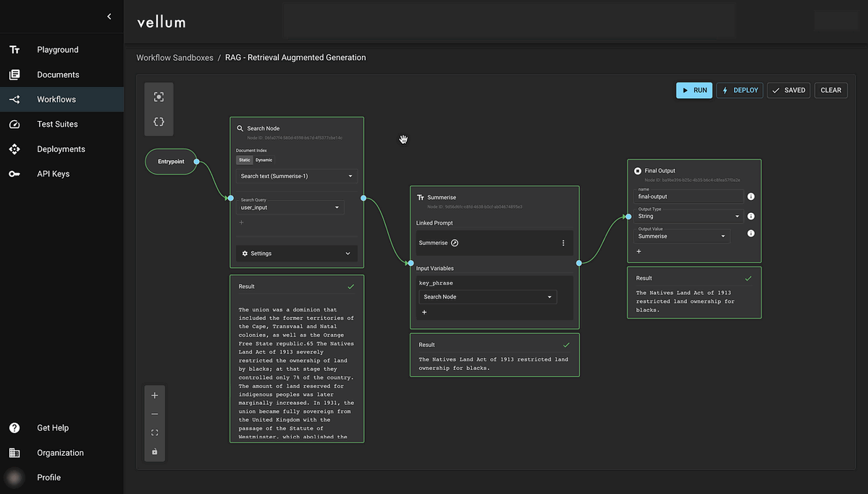Click the Final Output node icon

pyautogui.click(x=638, y=171)
